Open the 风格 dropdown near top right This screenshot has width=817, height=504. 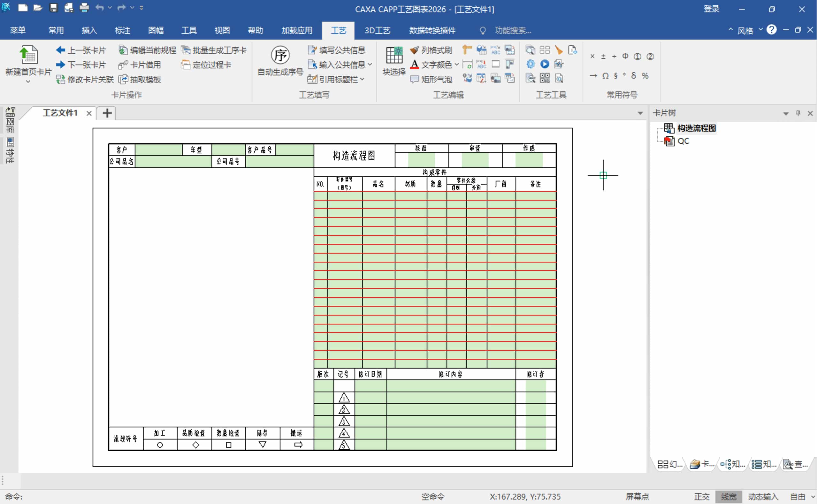click(x=760, y=30)
